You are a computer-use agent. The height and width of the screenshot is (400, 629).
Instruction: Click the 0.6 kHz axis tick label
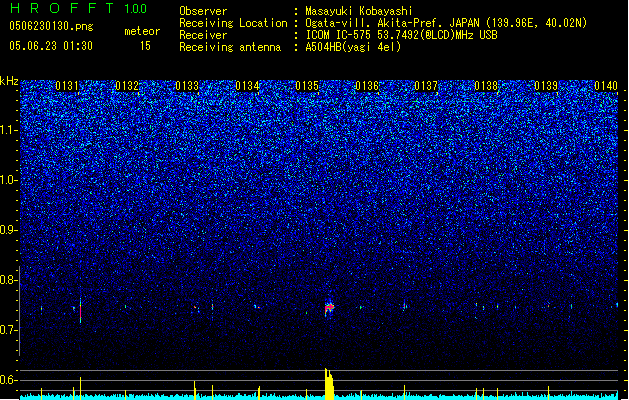(8, 380)
